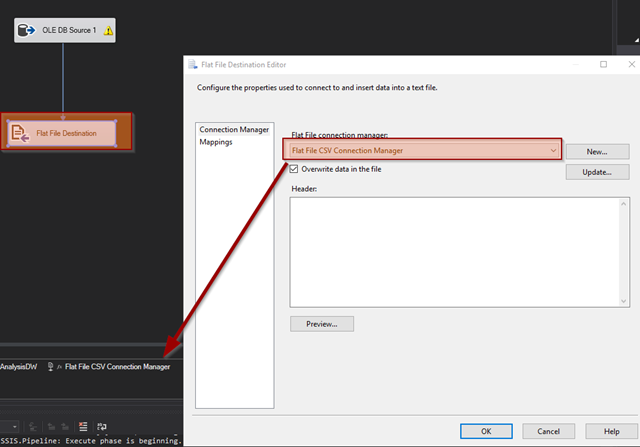
Task: Open the Output source dropdown arrow
Action: pyautogui.click(x=15, y=427)
